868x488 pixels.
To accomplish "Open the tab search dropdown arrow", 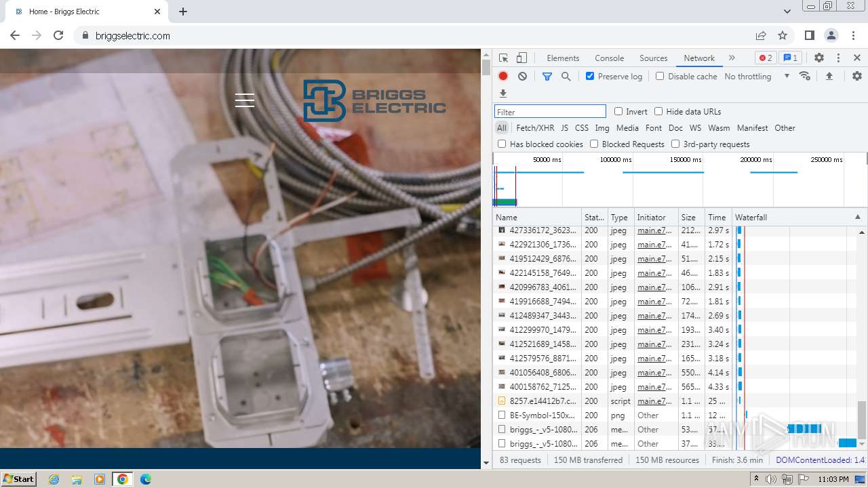I will click(x=787, y=12).
